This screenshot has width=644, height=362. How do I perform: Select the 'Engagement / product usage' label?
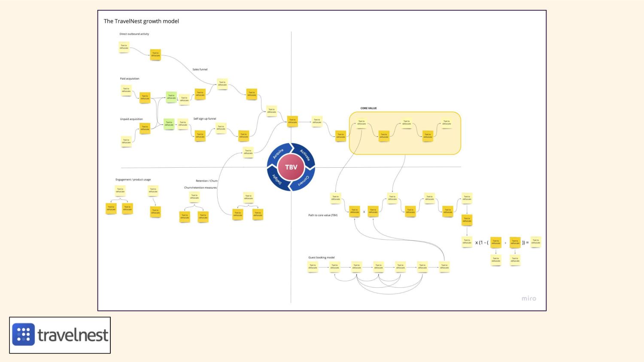(x=133, y=180)
